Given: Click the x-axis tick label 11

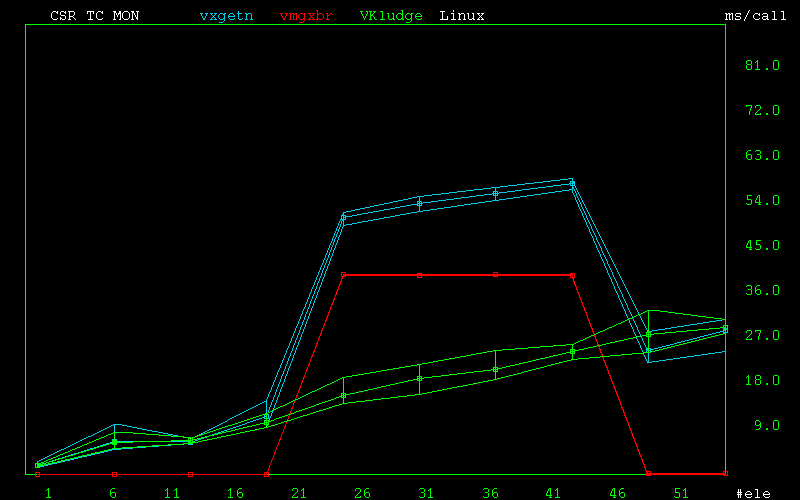Looking at the screenshot, I should (x=172, y=493).
